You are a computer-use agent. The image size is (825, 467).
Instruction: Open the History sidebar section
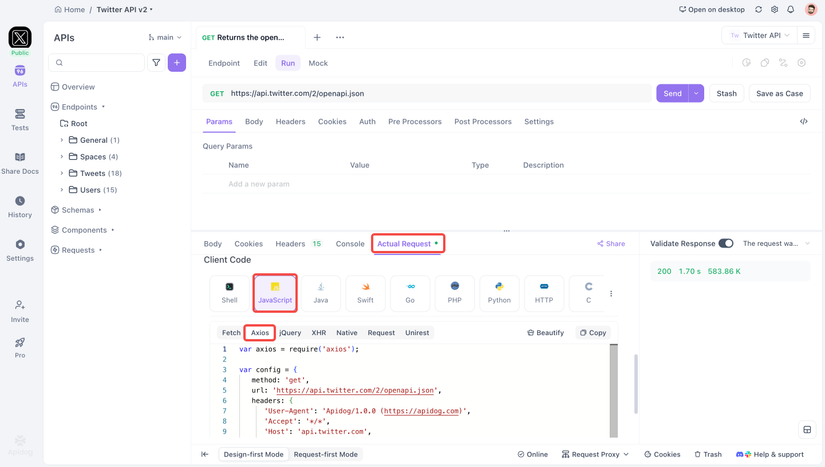(x=20, y=207)
